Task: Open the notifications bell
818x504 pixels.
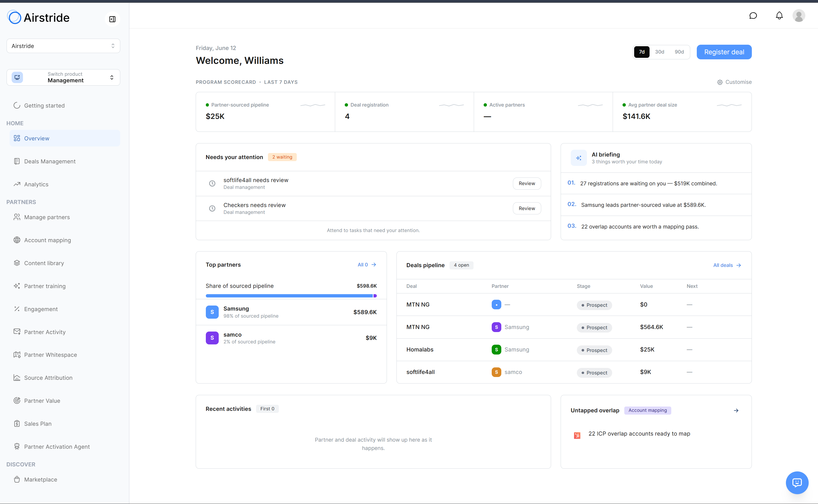Action: [779, 16]
